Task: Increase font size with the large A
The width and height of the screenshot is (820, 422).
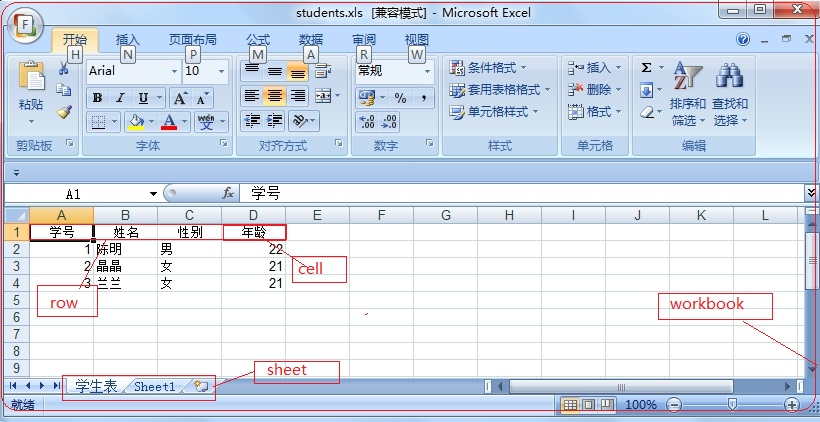Action: (x=180, y=98)
